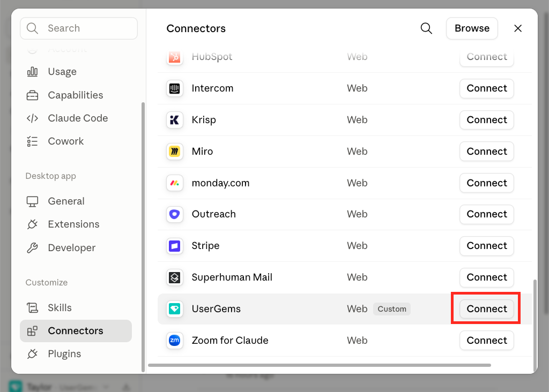Connect the Miro connector
This screenshot has width=549, height=392.
click(x=487, y=152)
